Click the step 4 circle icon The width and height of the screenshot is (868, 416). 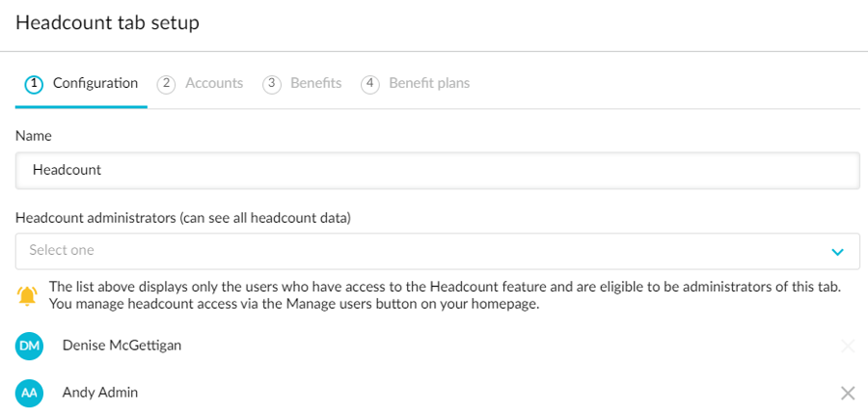[370, 84]
